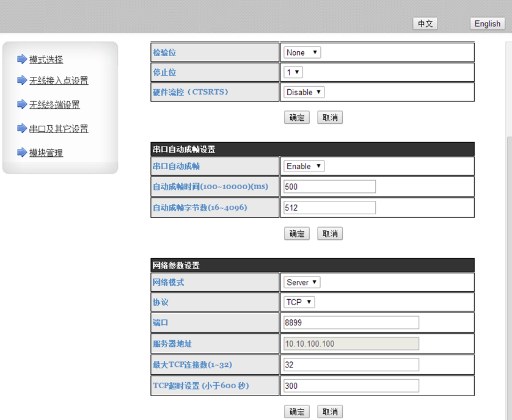Click the arrow icon next to 模块管理
This screenshot has width=512, height=420.
(22, 153)
